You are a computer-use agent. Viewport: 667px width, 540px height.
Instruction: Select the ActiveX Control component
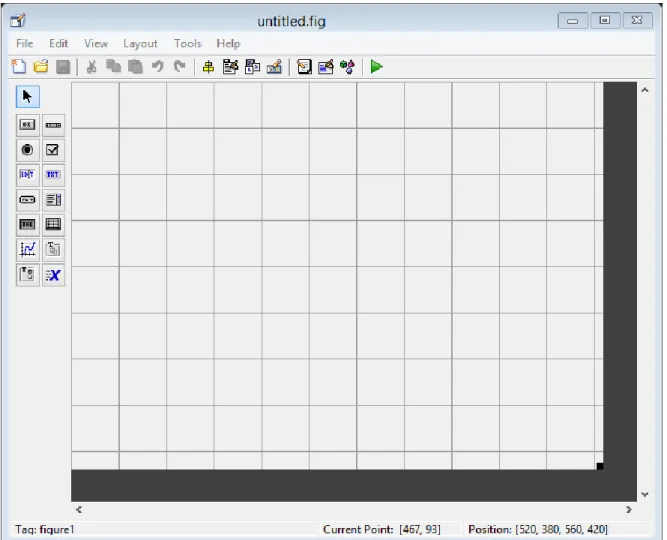[53, 275]
